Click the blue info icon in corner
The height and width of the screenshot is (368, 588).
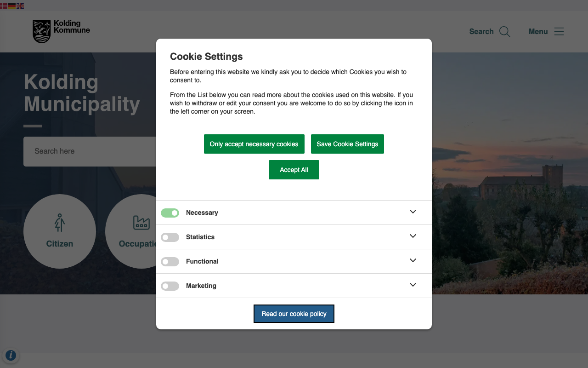pos(11,355)
